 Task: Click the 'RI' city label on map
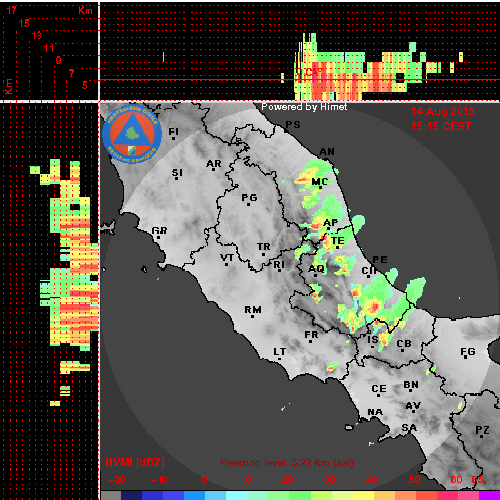pos(279,265)
